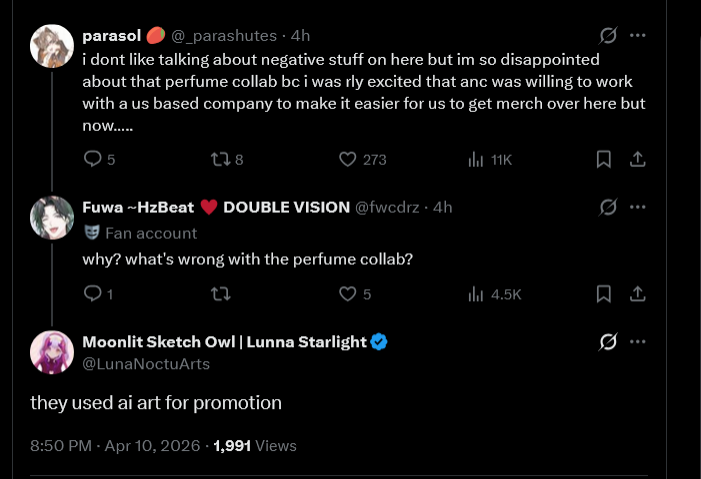Open more options on Lunna Starlight's tweet

click(x=638, y=342)
